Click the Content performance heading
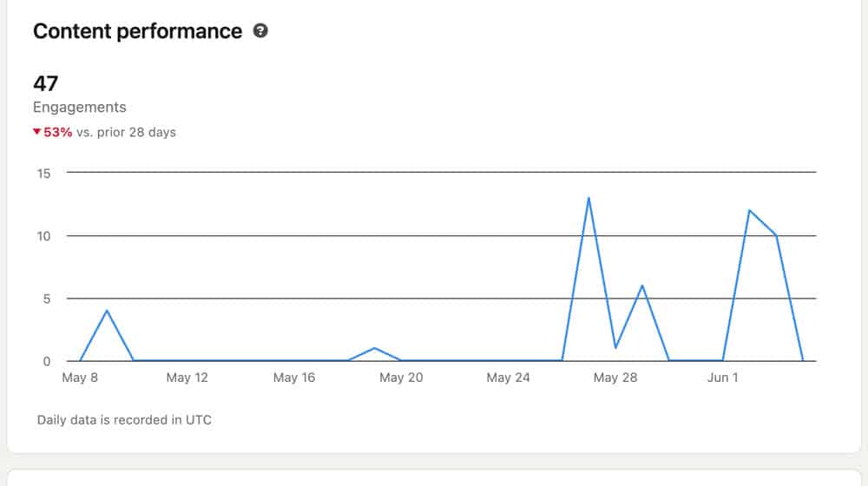Screen dimensions: 868x486 pos(137,31)
